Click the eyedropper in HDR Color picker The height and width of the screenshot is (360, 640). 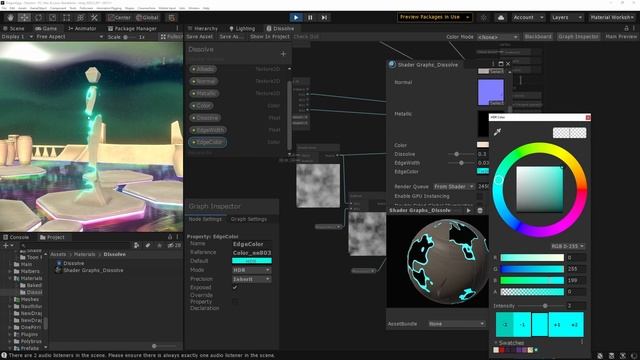[x=497, y=132]
